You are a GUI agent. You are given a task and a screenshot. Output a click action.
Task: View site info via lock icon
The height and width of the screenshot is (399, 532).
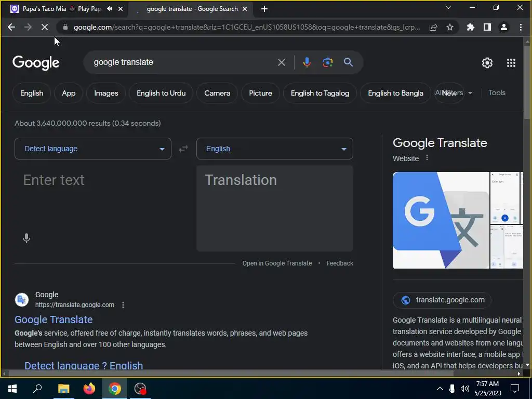[65, 27]
